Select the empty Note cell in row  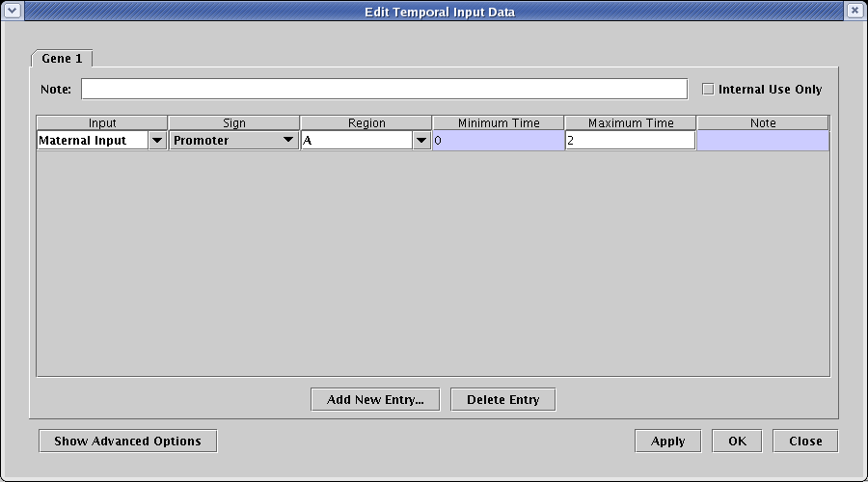pos(762,141)
